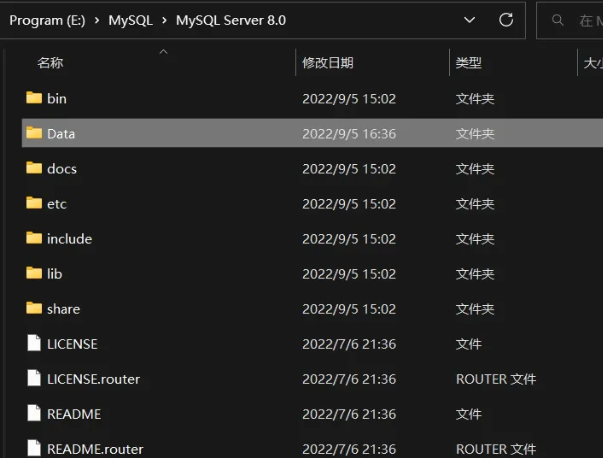This screenshot has height=458, width=603.
Task: Click the LICENSE.router file icon
Action: click(x=34, y=378)
